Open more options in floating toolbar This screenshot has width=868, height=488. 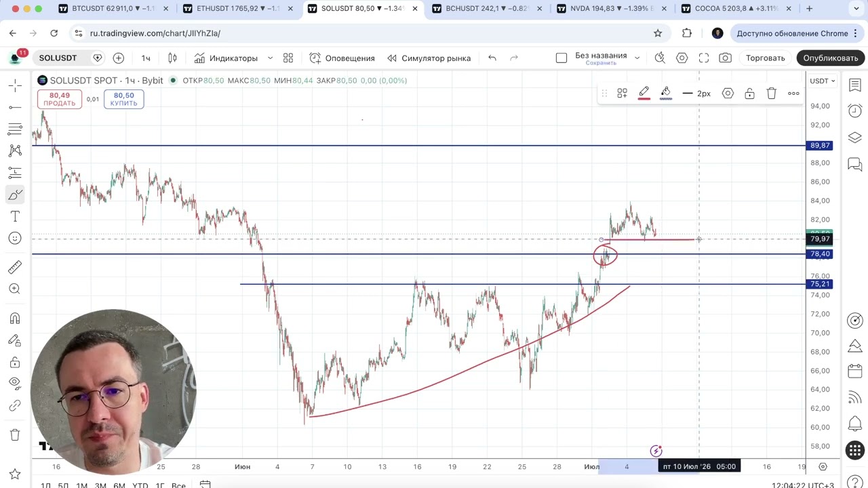click(793, 94)
